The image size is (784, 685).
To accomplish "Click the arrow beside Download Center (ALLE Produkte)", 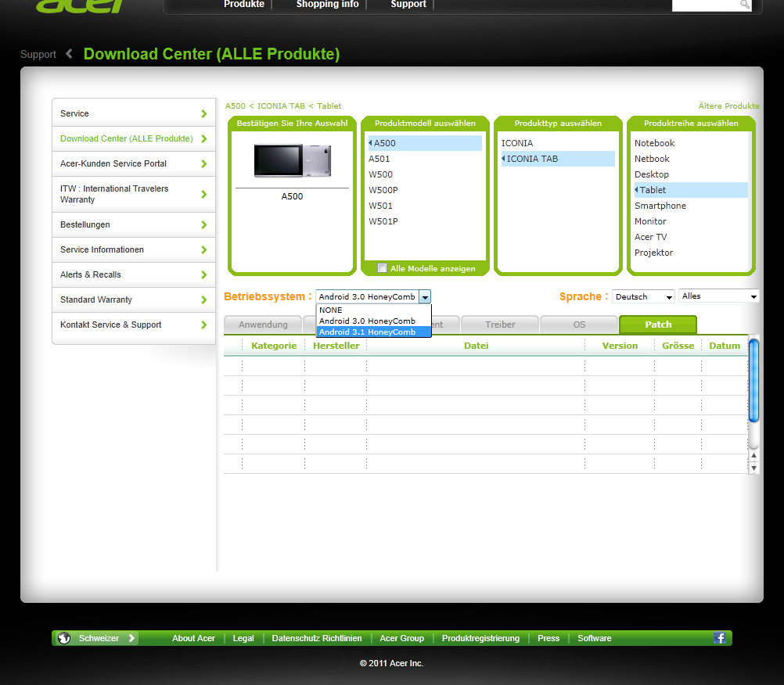I will click(204, 138).
